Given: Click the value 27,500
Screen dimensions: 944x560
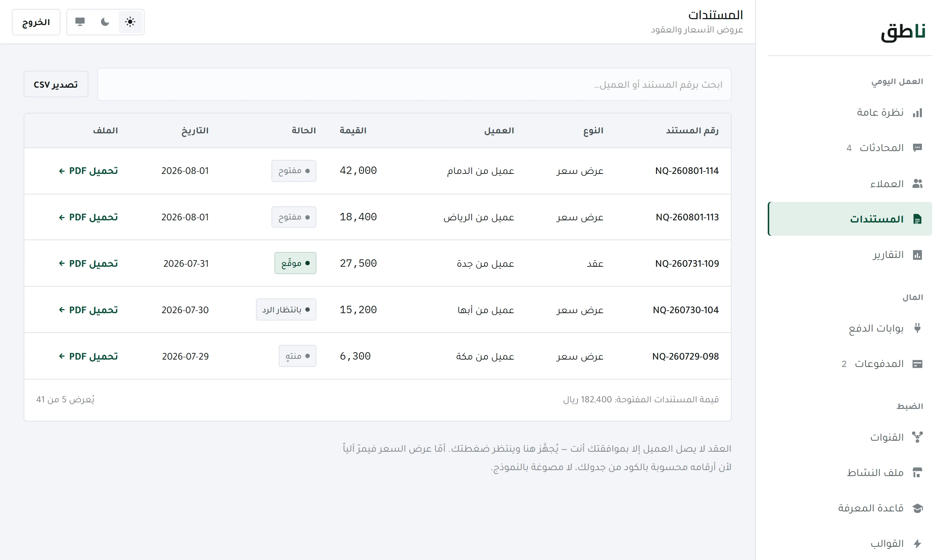Looking at the screenshot, I should 358,263.
